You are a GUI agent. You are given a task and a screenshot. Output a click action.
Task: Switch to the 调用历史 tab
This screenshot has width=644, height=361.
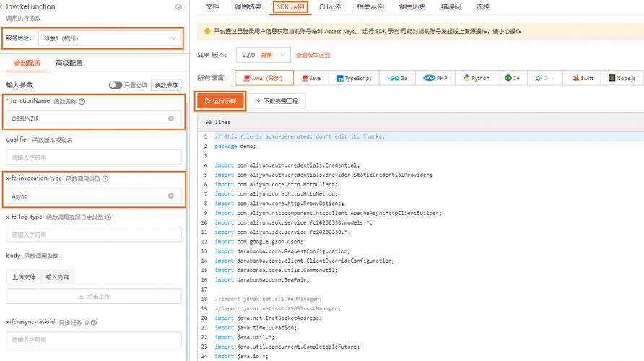tap(412, 7)
